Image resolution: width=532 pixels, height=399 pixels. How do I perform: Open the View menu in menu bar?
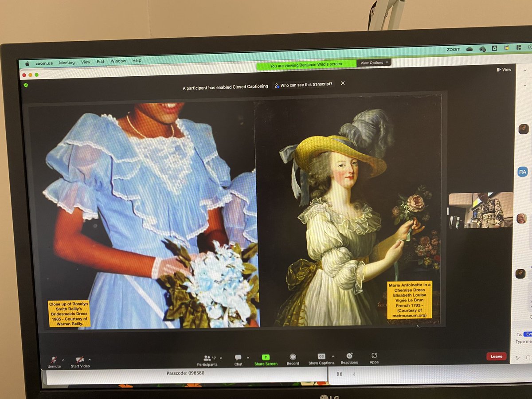86,63
